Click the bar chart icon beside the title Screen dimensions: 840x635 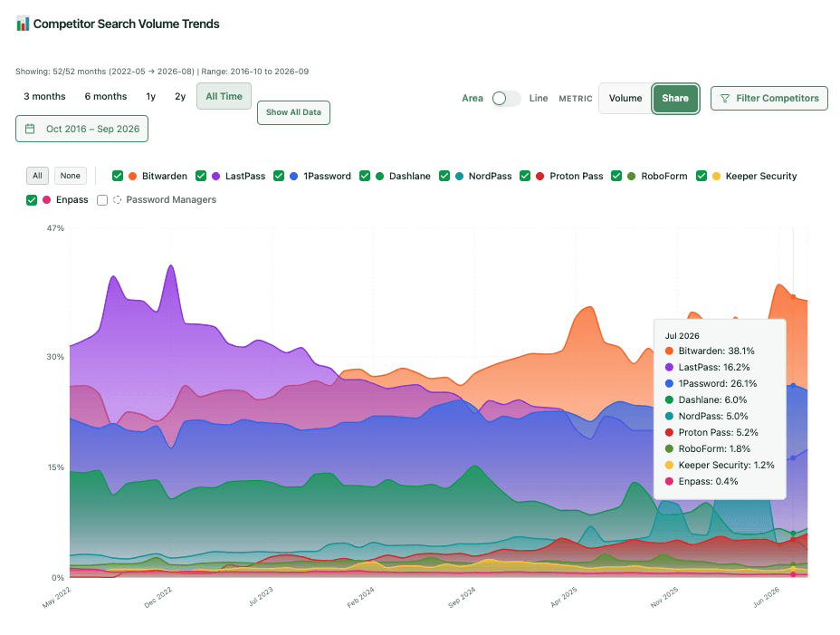pyautogui.click(x=23, y=24)
